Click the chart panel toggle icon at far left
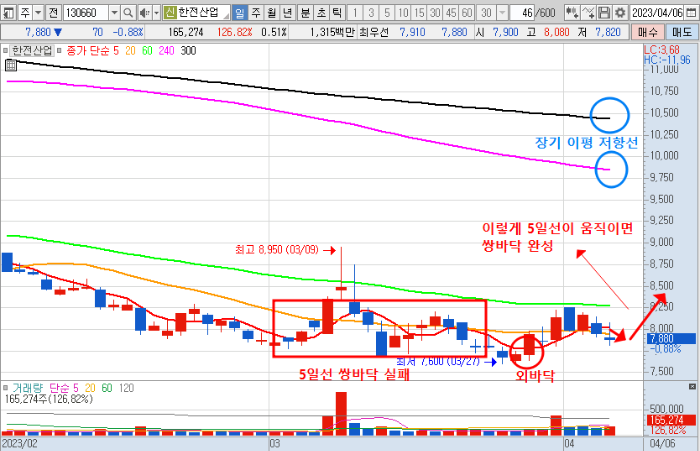This screenshot has width=700, height=451. 8,13
